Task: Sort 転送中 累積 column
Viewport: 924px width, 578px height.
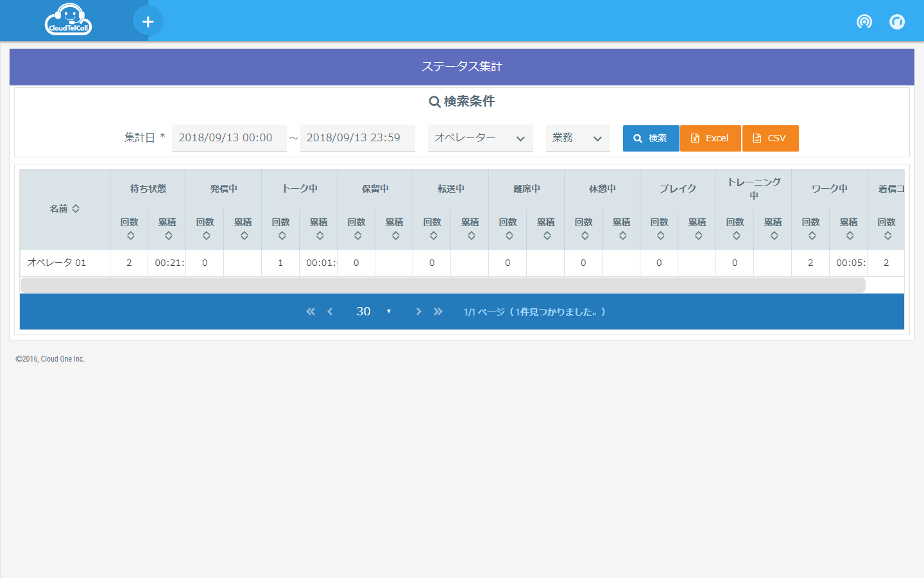Action: pyautogui.click(x=470, y=229)
